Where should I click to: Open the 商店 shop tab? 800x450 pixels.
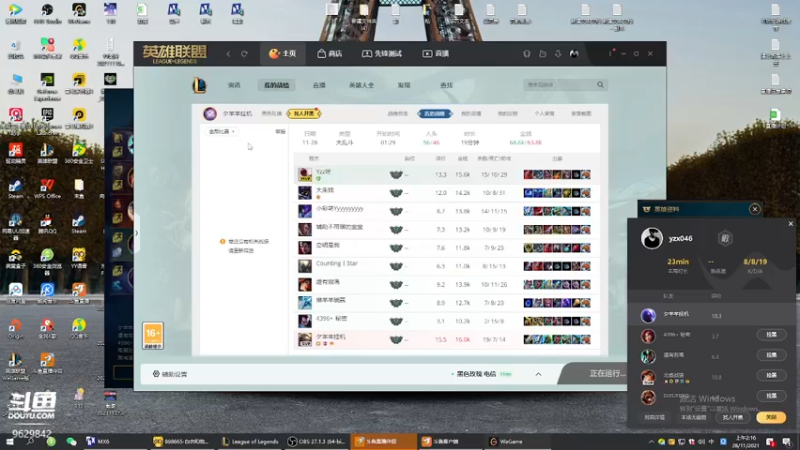tap(330, 54)
